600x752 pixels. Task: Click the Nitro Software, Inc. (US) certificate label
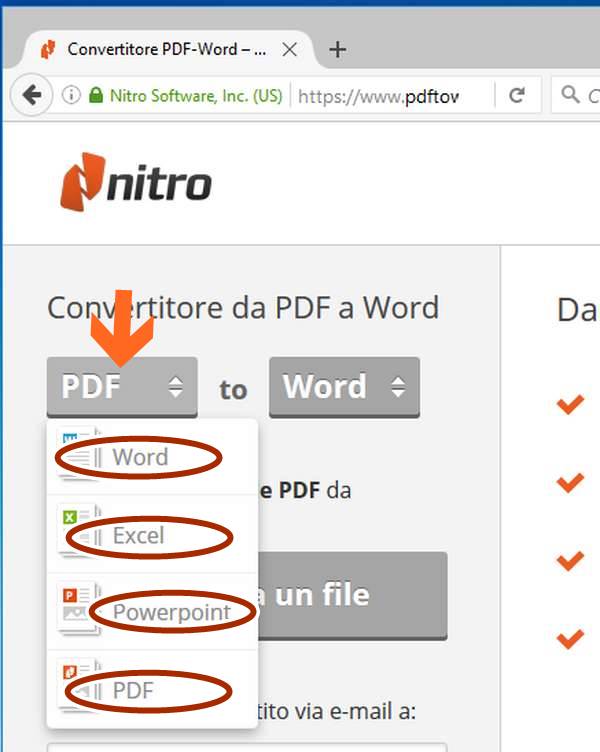(196, 95)
